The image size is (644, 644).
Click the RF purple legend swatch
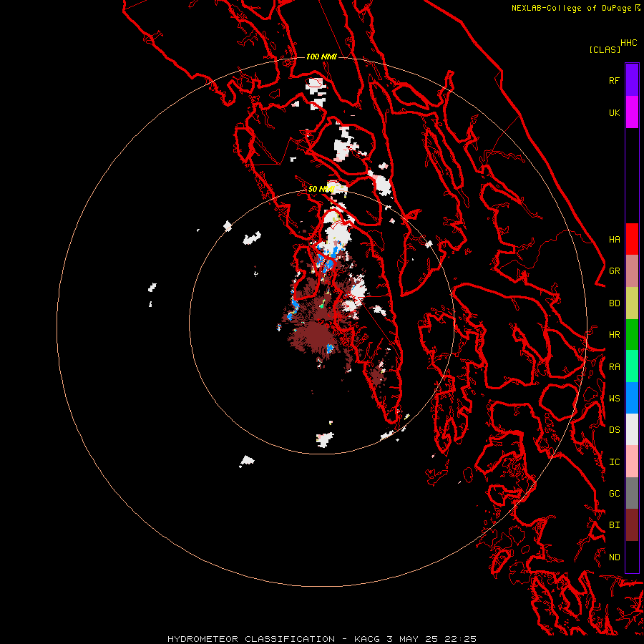click(632, 80)
